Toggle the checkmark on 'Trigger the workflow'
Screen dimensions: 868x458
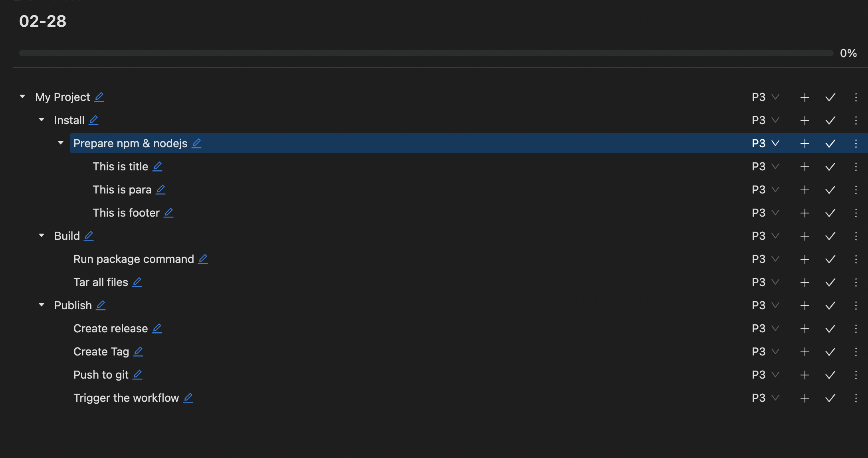(830, 397)
